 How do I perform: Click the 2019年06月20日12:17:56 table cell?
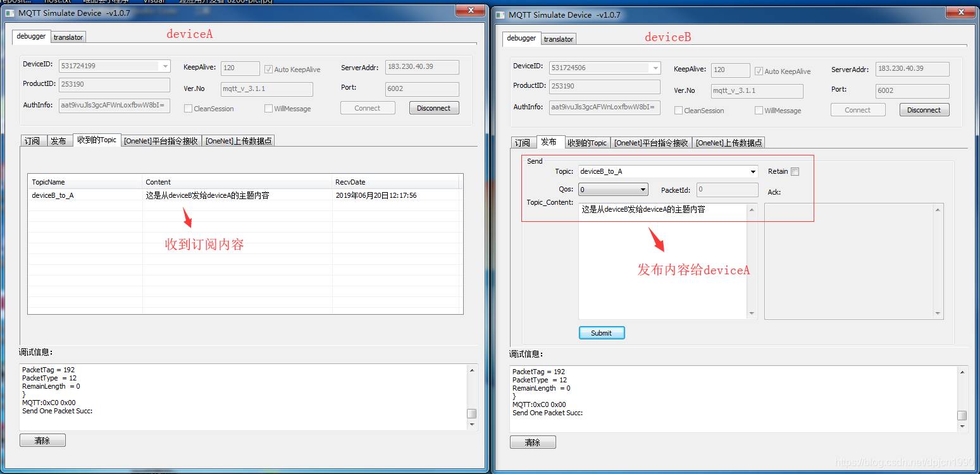pyautogui.click(x=396, y=195)
